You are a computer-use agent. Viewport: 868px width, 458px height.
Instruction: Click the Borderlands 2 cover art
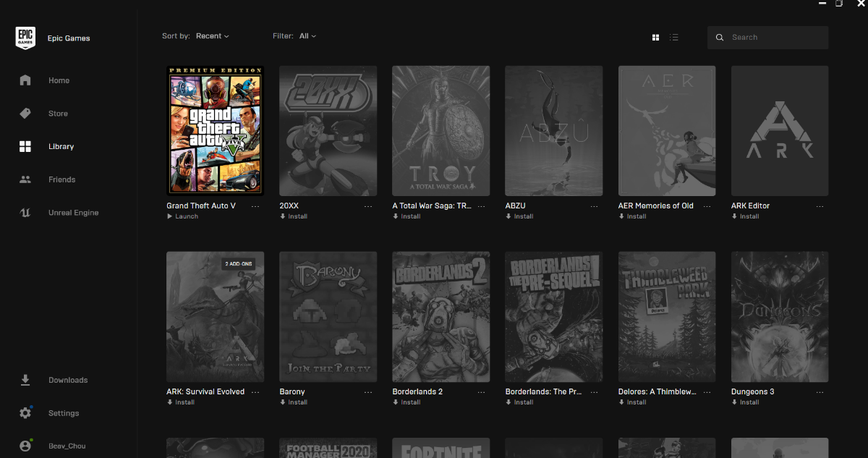pos(441,317)
